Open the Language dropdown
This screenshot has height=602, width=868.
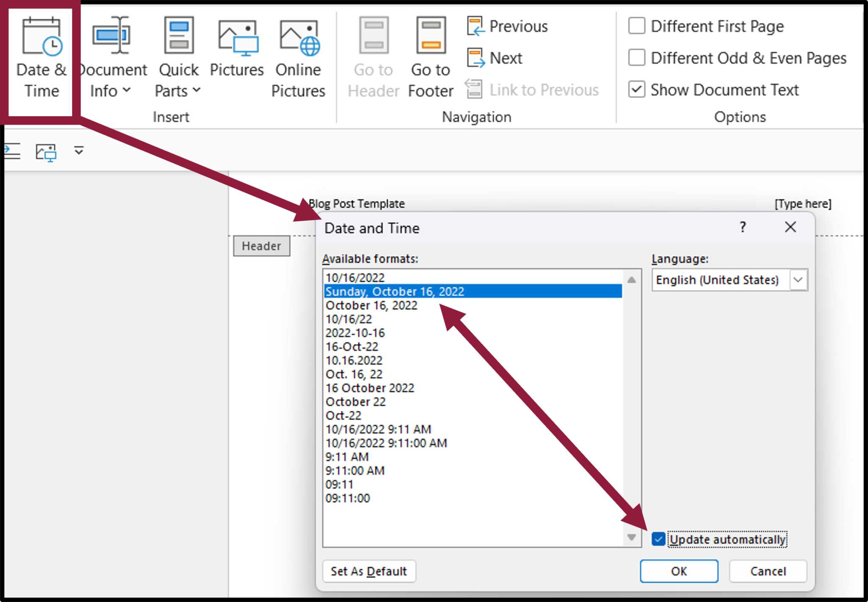[798, 279]
